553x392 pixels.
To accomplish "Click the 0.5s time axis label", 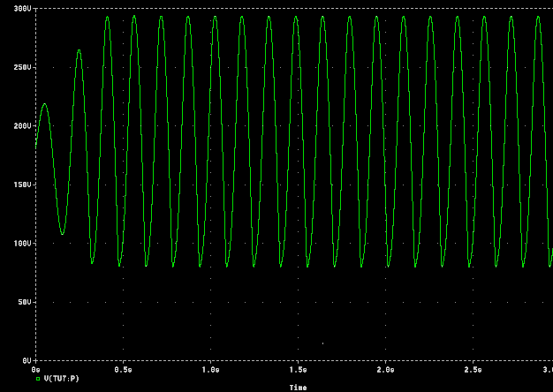I will (x=124, y=370).
